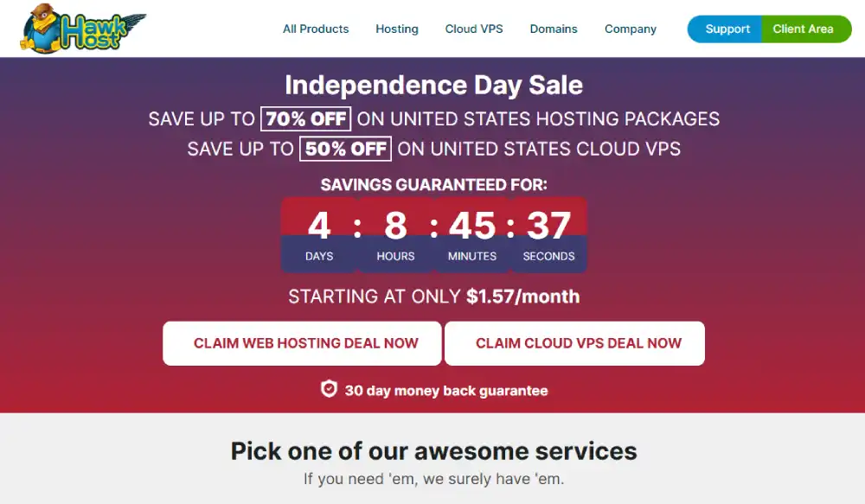Click the 30 day money back guarantee text

tap(446, 391)
